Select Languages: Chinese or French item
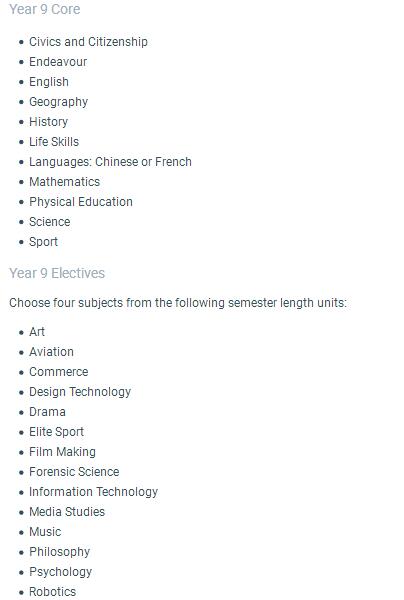This screenshot has height=600, width=404. point(110,162)
